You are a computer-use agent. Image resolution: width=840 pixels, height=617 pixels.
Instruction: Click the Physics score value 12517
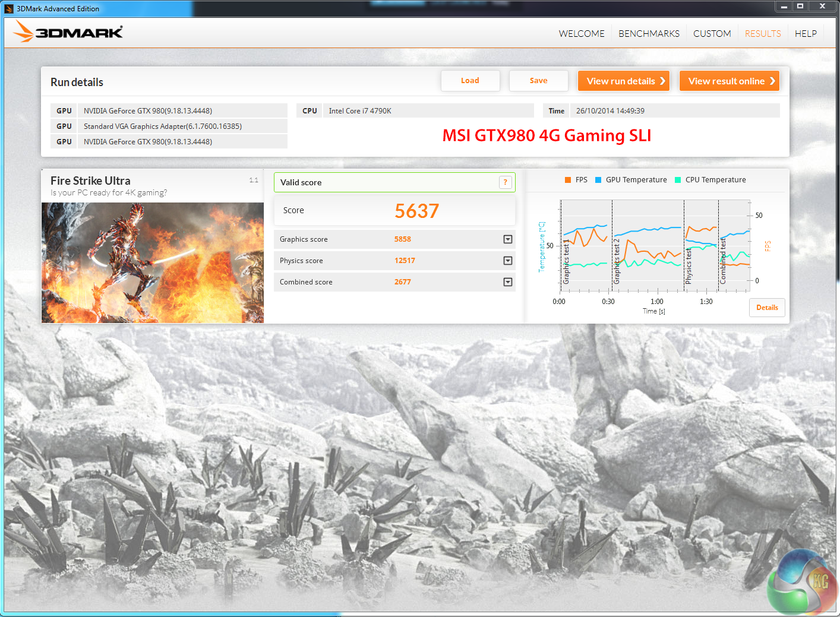405,261
